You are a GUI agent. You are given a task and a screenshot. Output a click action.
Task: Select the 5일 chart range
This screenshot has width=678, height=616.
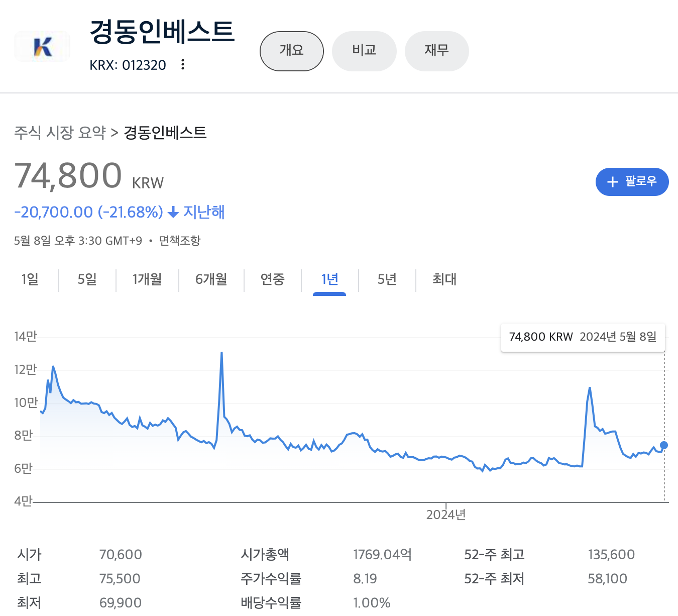coord(87,279)
